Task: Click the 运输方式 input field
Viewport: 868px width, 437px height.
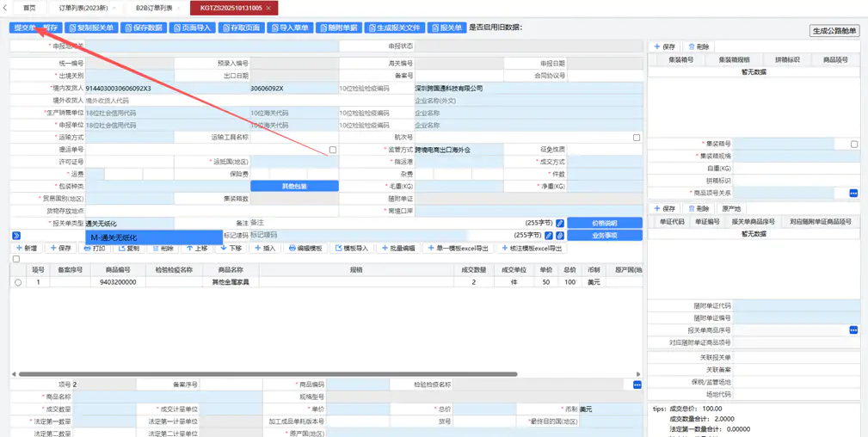Action: coord(130,138)
